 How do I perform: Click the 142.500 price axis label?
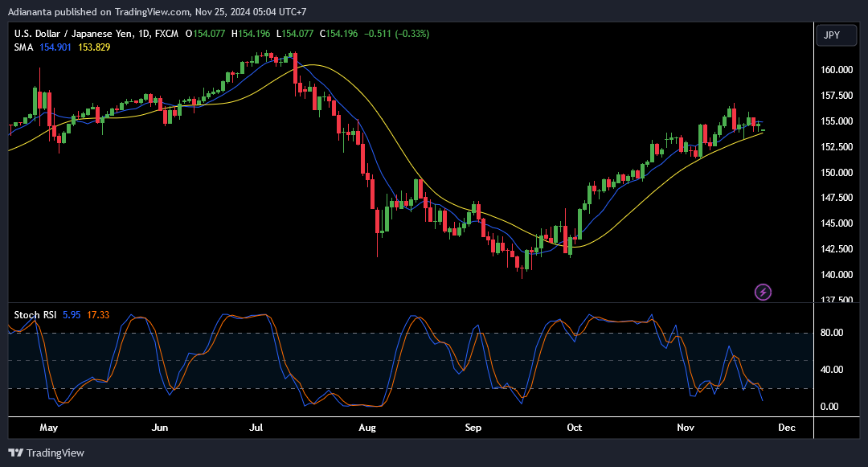[837, 249]
